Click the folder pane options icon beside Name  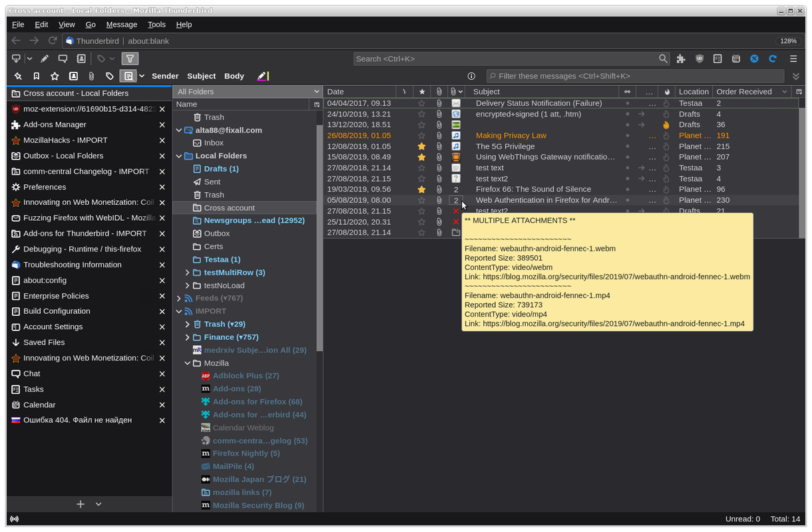point(317,104)
